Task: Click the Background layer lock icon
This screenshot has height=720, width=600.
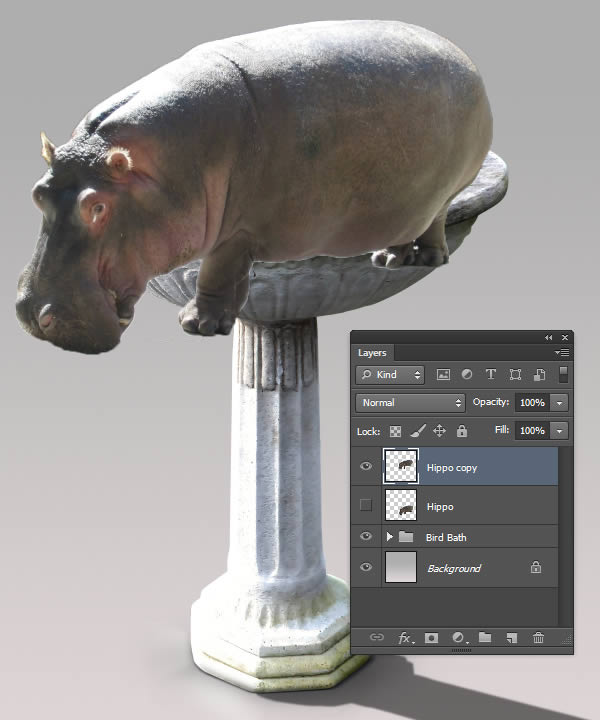Action: 536,568
